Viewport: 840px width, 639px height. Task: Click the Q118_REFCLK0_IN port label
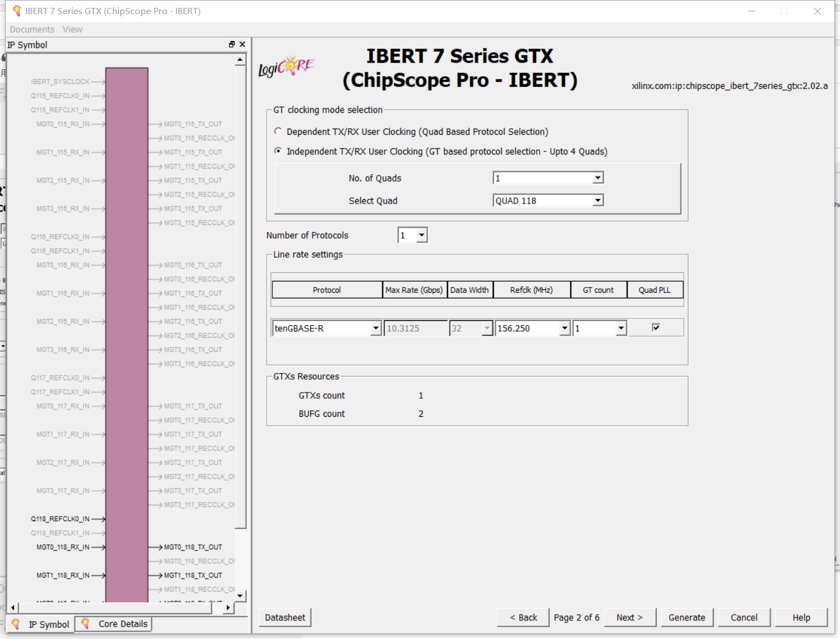click(x=60, y=519)
